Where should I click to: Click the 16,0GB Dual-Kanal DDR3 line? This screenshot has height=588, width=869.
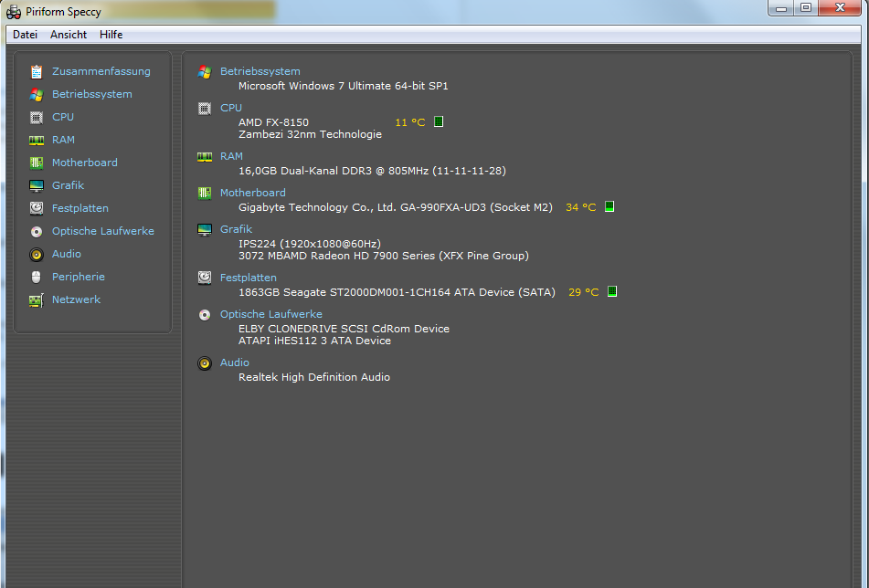(x=372, y=171)
